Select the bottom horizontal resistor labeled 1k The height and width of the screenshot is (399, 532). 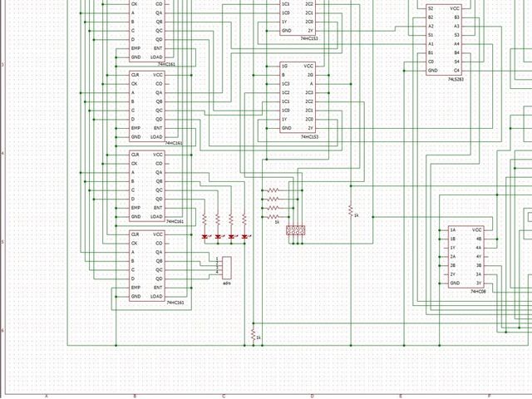(273, 217)
